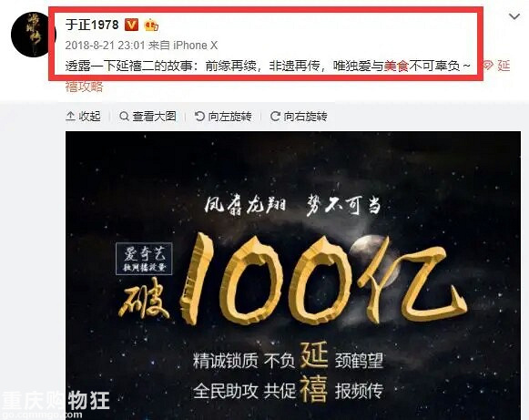529x420 pixels.
Task: Click the crown membership badge icon
Action: tap(151, 25)
